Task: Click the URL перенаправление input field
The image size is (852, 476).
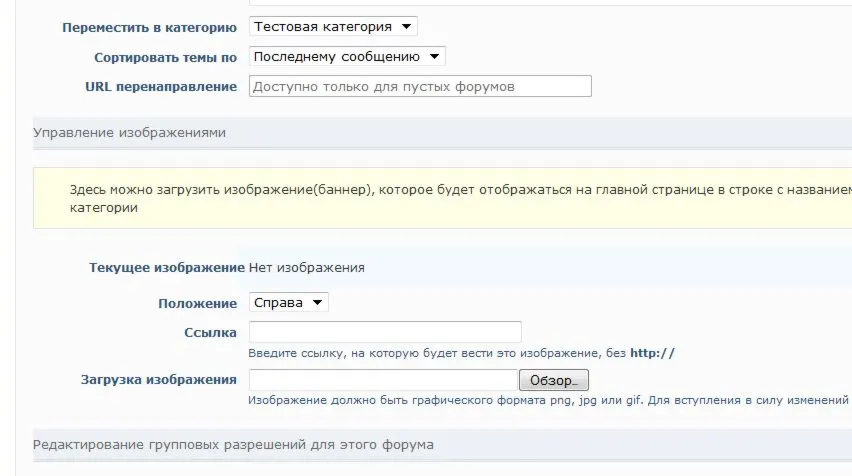Action: point(420,87)
